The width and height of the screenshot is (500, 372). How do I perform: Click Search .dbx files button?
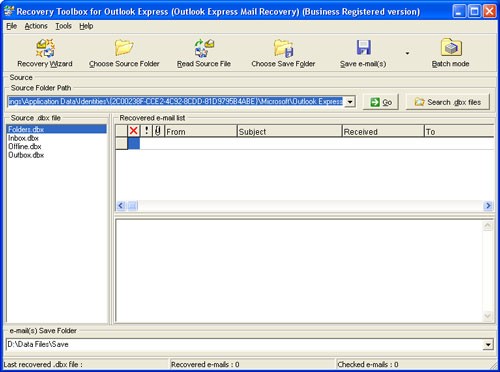(448, 102)
